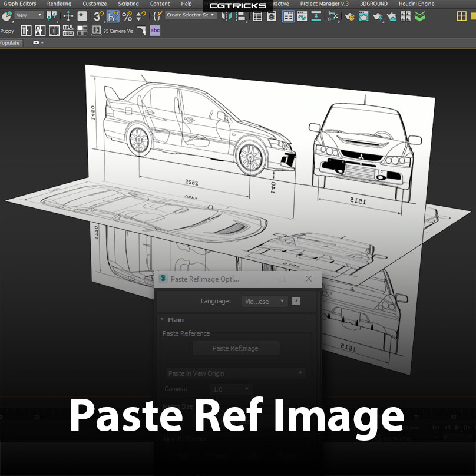
Task: Open the Rendered Frame Window icon
Action: (x=363, y=16)
